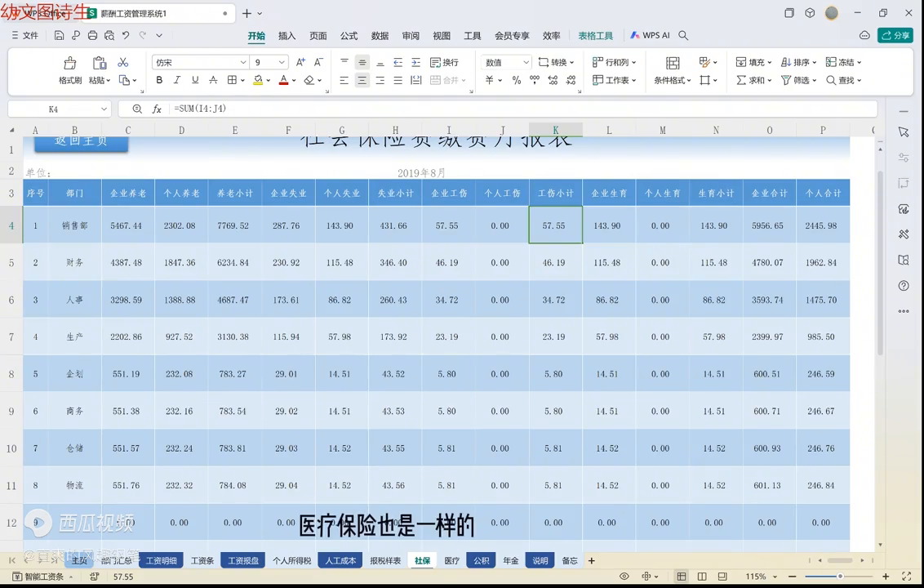924x588 pixels.
Task: Toggle wrap text (换行)
Action: click(x=444, y=62)
